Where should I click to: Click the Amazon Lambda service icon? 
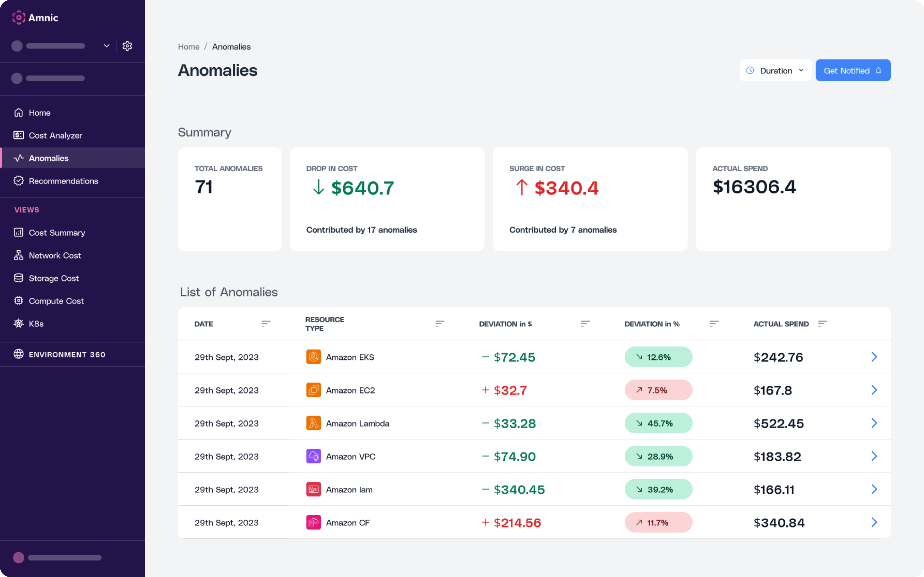(x=313, y=423)
